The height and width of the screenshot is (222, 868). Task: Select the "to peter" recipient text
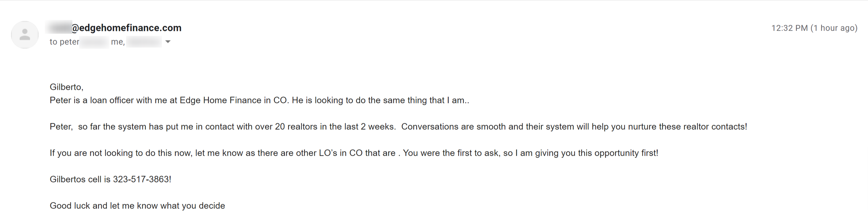[64, 42]
